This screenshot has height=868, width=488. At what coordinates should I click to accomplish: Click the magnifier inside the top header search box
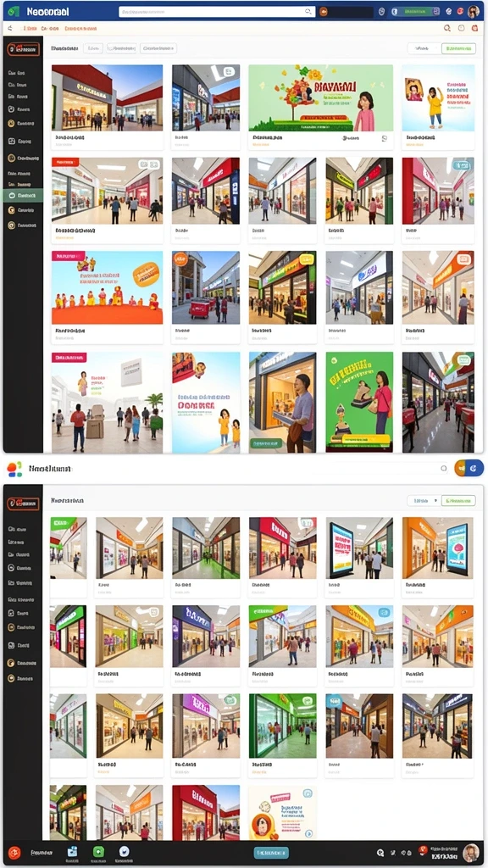tap(308, 11)
